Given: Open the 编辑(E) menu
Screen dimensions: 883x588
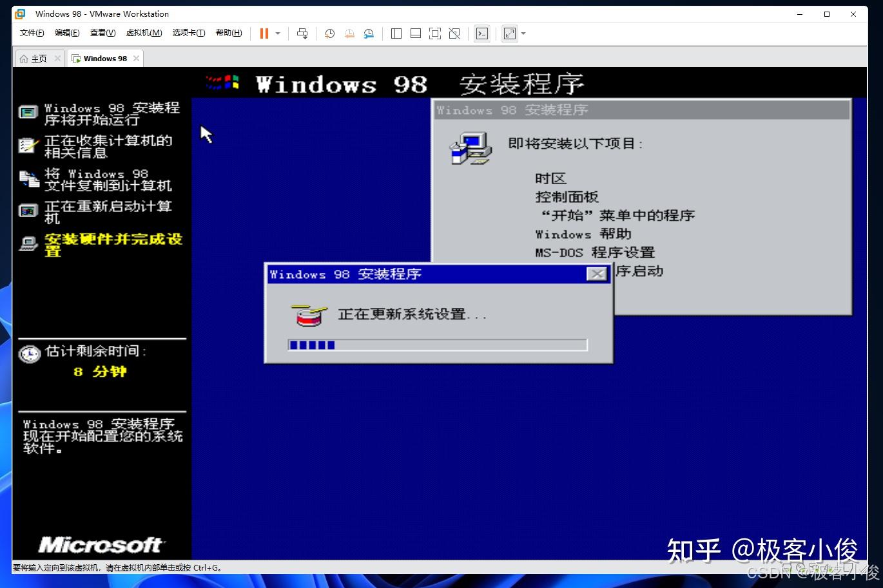Looking at the screenshot, I should click(x=67, y=33).
